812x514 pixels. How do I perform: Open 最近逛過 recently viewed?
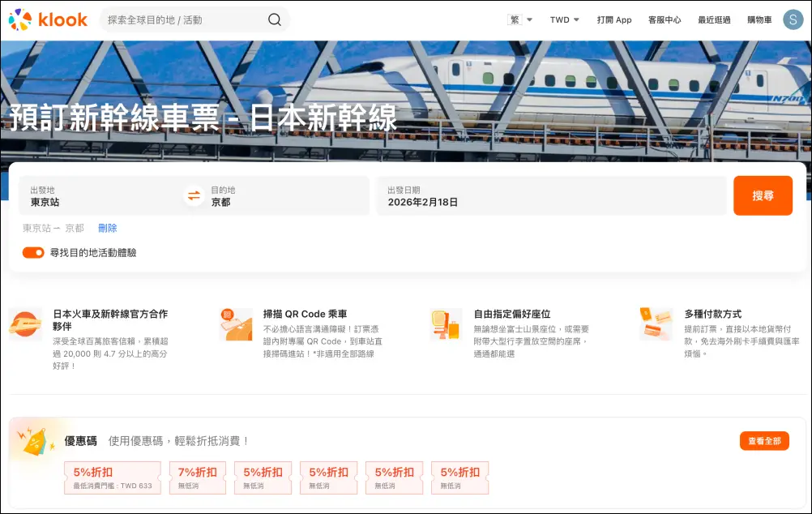coord(714,20)
